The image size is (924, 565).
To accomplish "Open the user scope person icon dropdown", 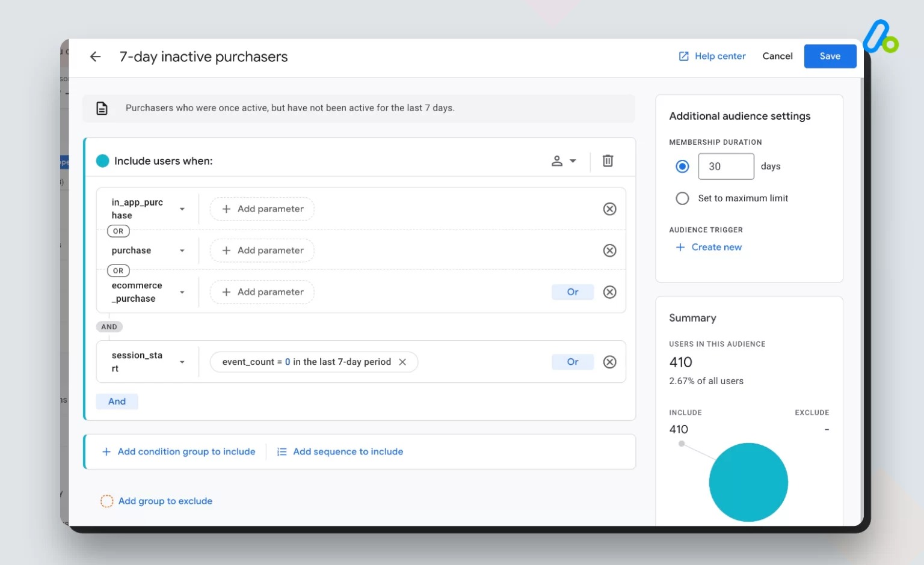I will (564, 161).
